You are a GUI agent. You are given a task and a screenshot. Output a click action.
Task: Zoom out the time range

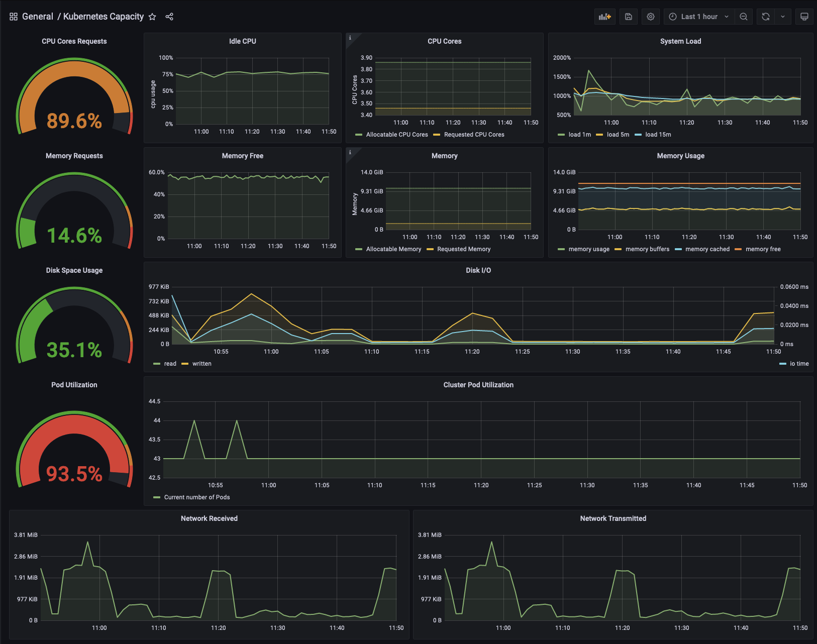[x=743, y=17]
